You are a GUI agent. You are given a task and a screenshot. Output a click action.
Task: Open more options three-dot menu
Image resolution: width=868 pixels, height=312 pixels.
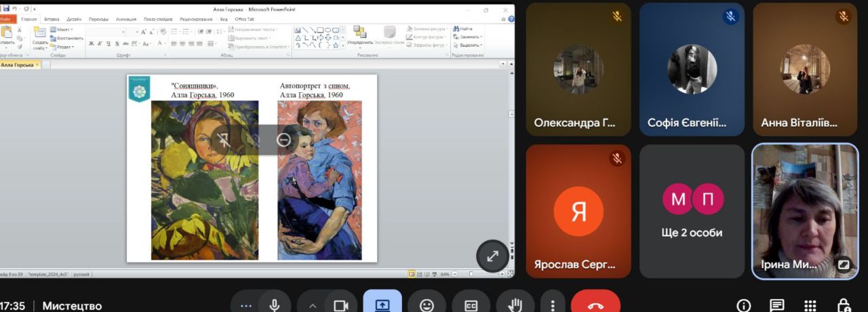click(553, 305)
